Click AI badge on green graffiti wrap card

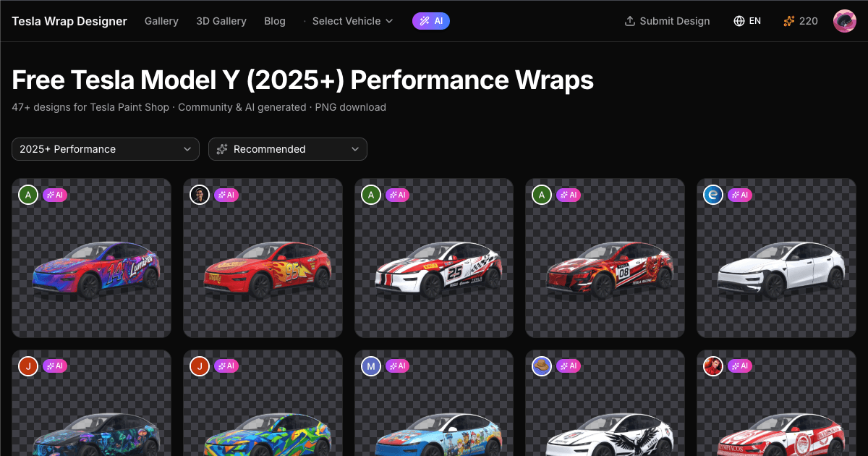[x=226, y=366]
